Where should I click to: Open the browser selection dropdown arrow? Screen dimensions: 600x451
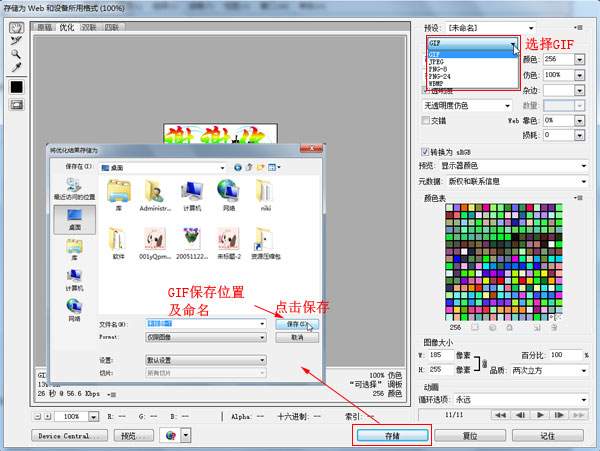186,435
